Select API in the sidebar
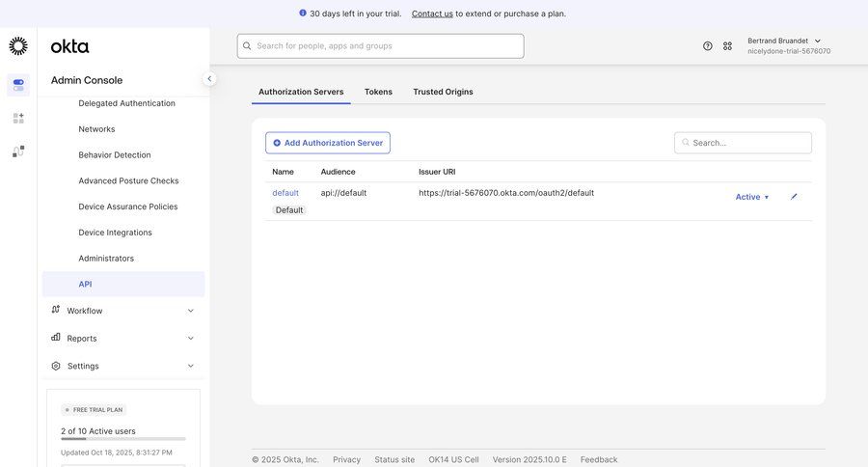This screenshot has height=467, width=868. (123, 285)
